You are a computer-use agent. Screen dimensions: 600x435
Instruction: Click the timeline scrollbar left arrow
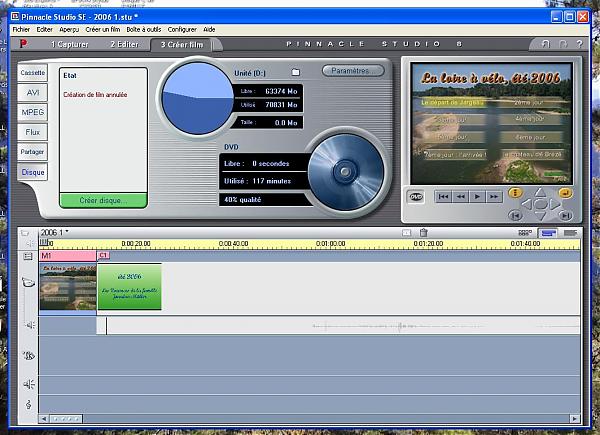click(x=44, y=419)
